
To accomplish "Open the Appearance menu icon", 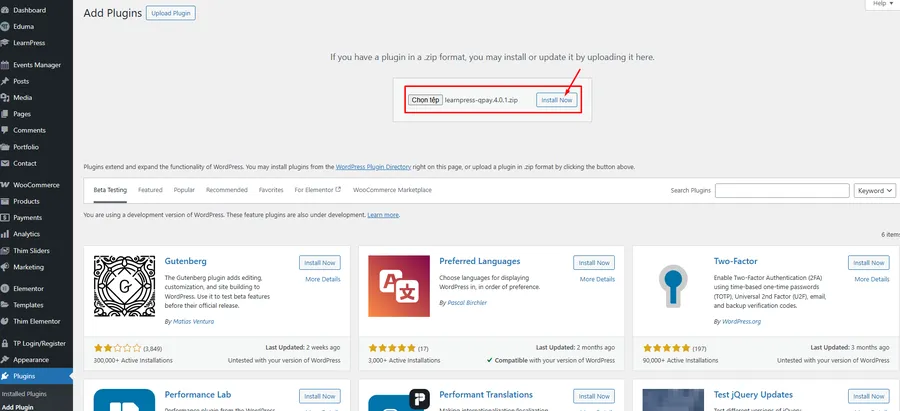I will point(6,359).
